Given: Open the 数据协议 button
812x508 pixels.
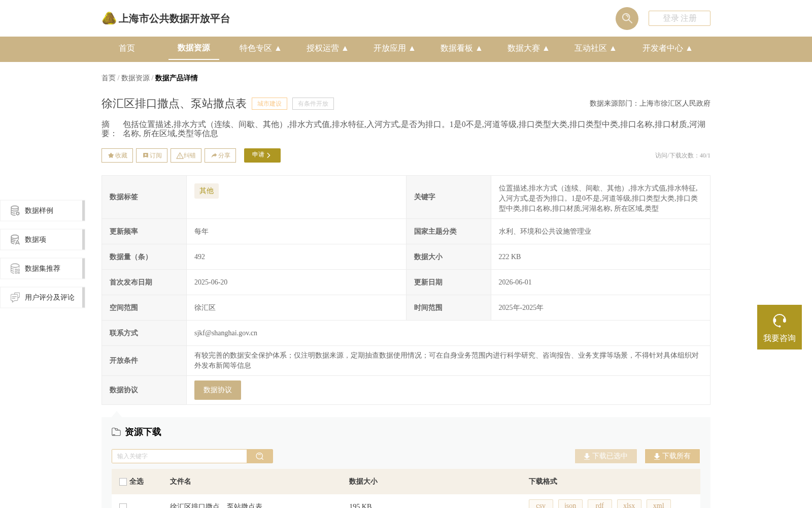Looking at the screenshot, I should click(x=218, y=390).
